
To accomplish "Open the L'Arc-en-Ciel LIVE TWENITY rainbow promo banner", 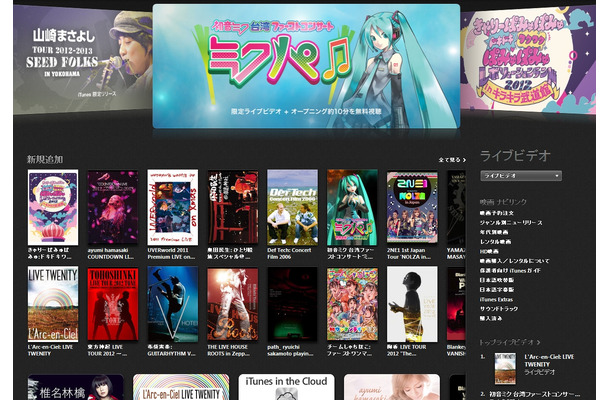I will [181, 388].
